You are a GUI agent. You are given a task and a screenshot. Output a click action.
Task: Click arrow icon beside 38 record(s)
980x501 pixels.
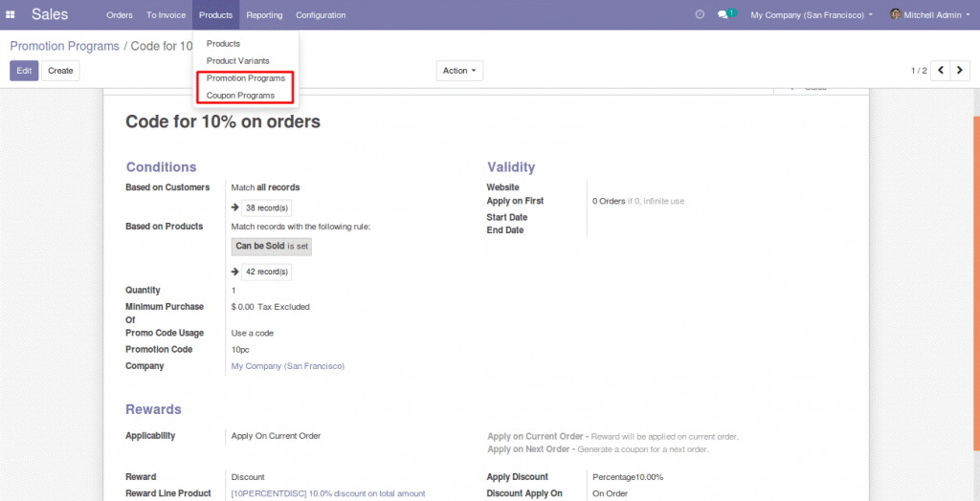235,208
